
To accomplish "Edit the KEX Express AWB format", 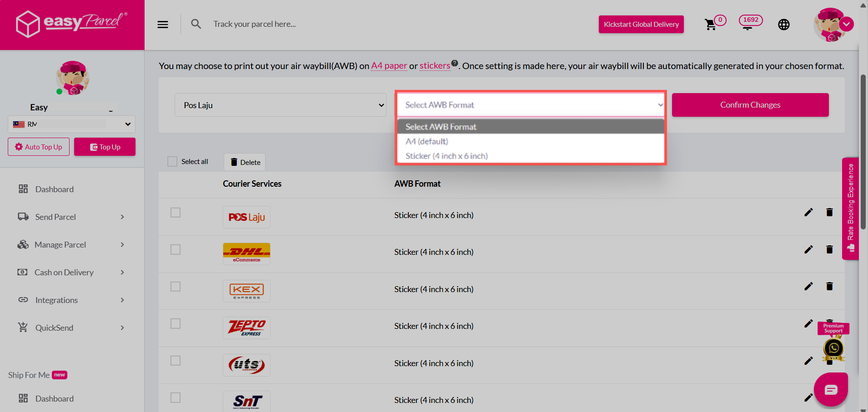I will pos(808,286).
